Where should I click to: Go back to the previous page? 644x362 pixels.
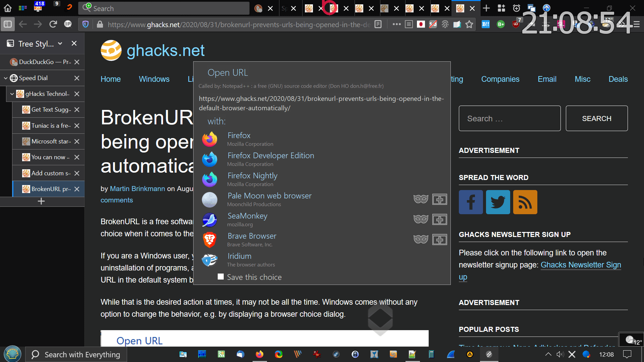click(x=23, y=24)
